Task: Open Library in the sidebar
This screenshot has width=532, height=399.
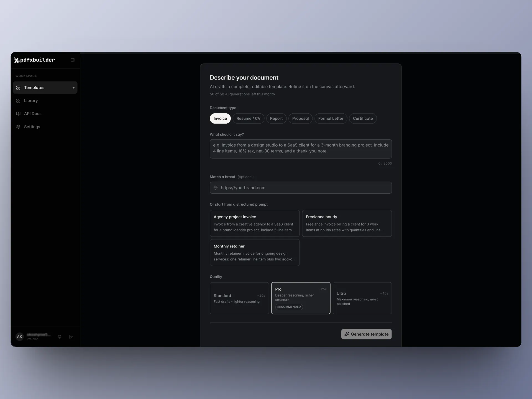Action: pyautogui.click(x=45, y=101)
